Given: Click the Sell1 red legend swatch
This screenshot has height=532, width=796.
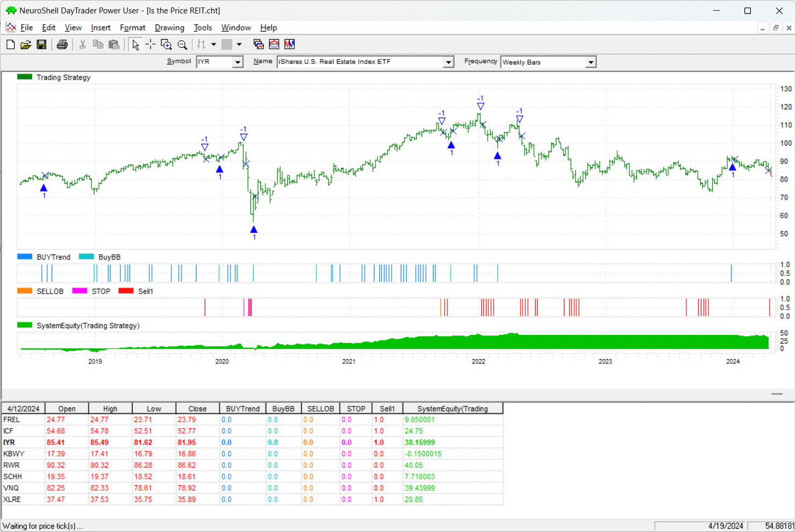Looking at the screenshot, I should tap(126, 291).
